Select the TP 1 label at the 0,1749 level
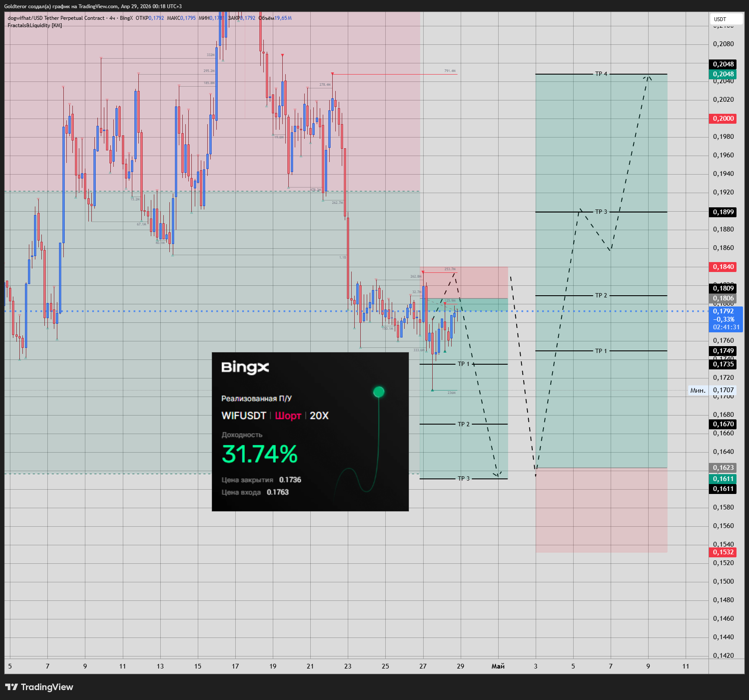Screen dimensions: 749x700 coord(601,351)
